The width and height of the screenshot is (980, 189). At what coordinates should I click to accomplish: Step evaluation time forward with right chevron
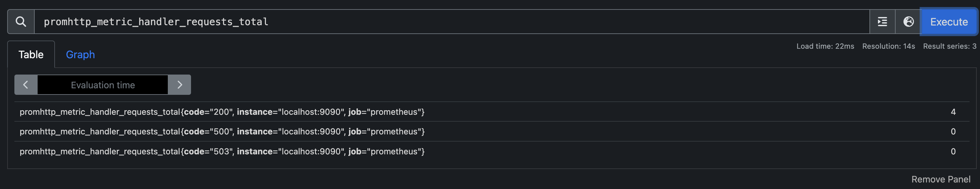(x=180, y=85)
